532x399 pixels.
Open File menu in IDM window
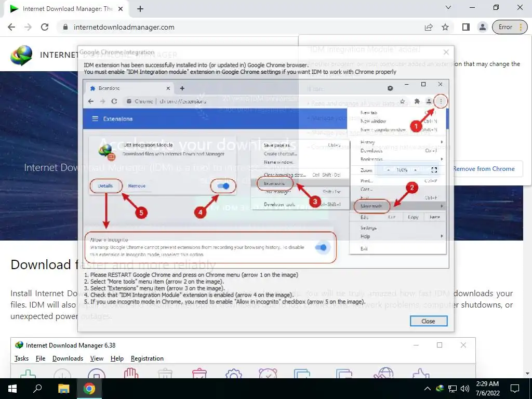41,358
